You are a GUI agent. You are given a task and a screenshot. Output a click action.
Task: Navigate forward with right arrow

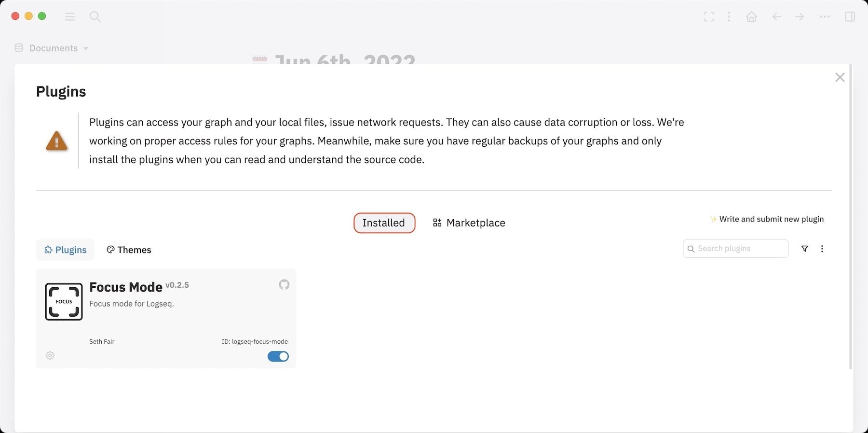800,17
